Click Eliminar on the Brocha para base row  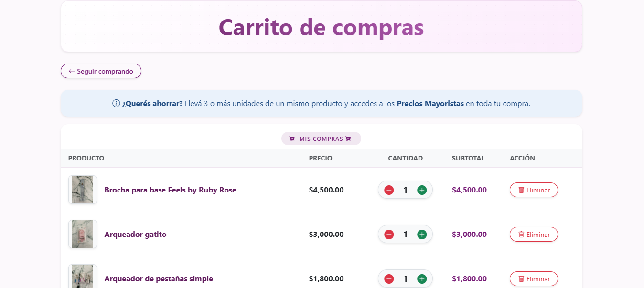click(x=534, y=190)
